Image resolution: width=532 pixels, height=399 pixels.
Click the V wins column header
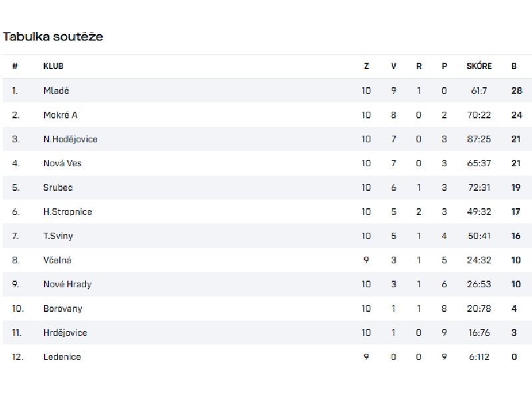394,66
